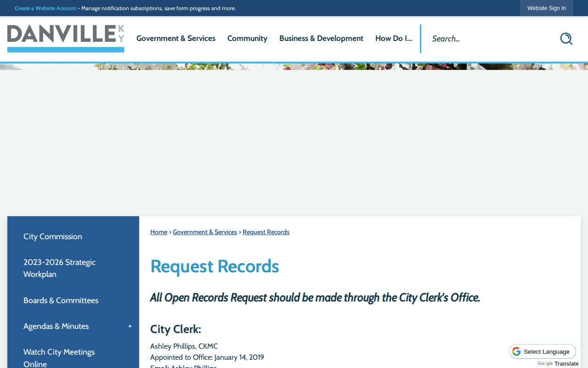Click the Request Records breadcrumb link

point(266,232)
